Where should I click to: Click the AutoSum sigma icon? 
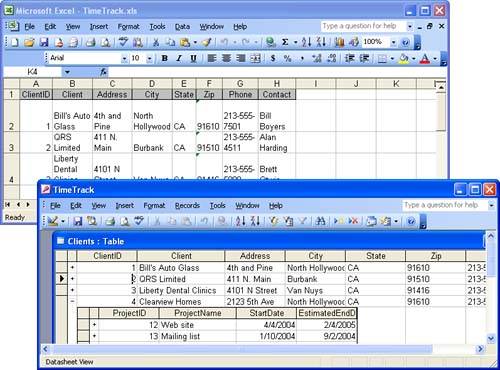[x=285, y=42]
